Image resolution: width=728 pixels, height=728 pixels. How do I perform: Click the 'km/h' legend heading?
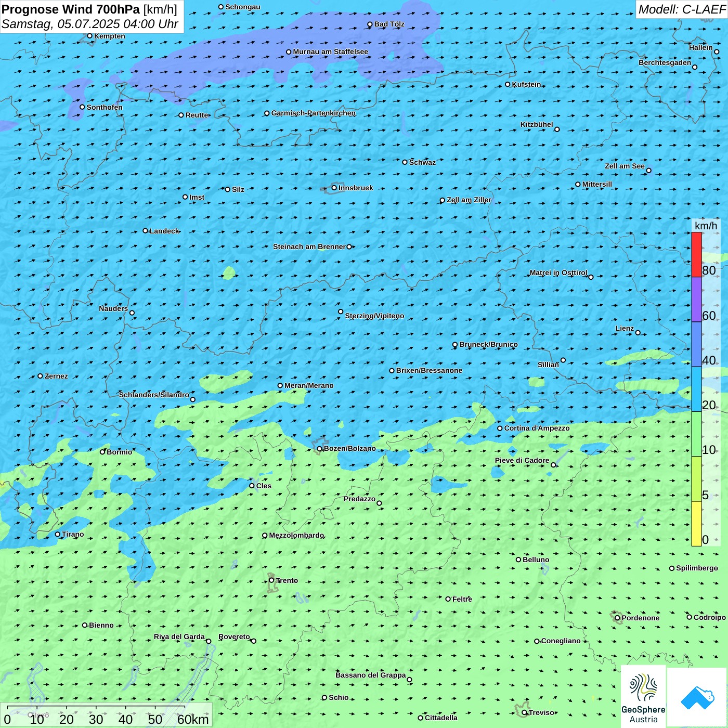click(706, 226)
